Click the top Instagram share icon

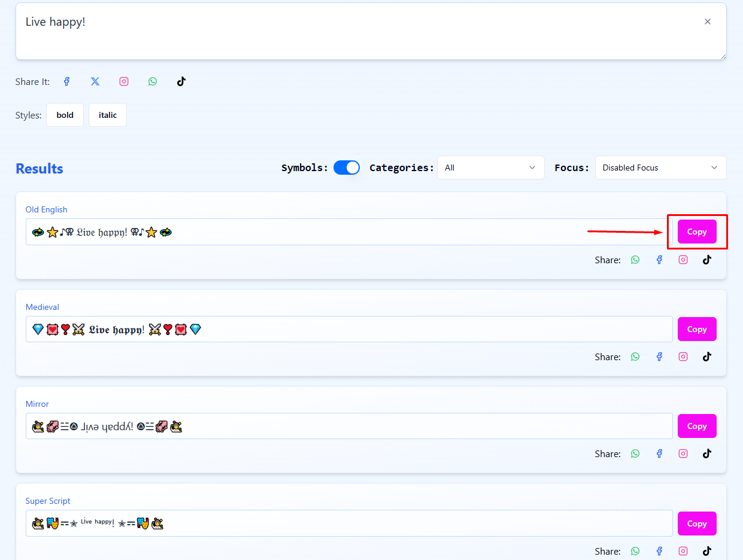124,81
